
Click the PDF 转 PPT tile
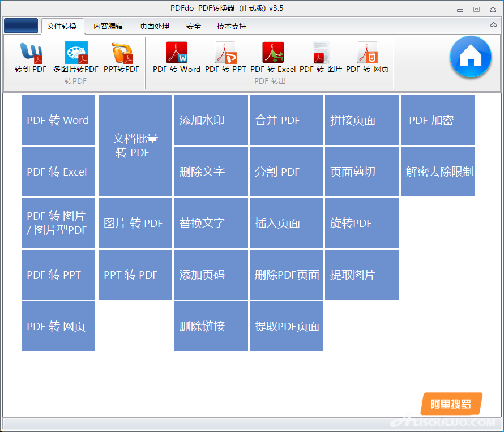58,275
